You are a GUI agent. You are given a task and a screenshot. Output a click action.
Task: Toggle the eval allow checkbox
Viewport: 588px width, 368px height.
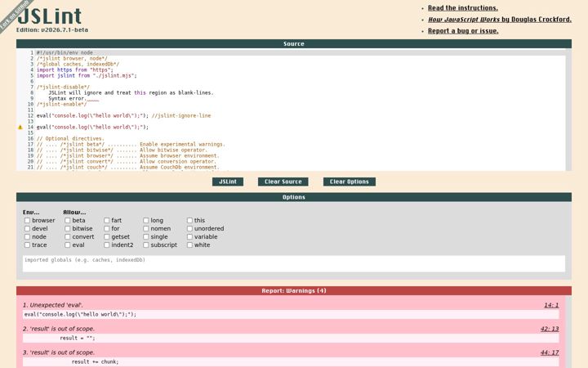point(67,245)
